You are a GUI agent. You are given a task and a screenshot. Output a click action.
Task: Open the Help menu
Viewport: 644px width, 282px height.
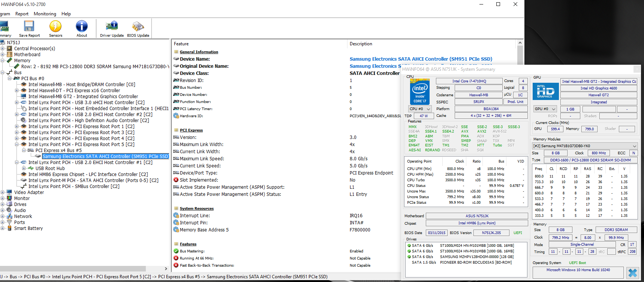tap(66, 14)
